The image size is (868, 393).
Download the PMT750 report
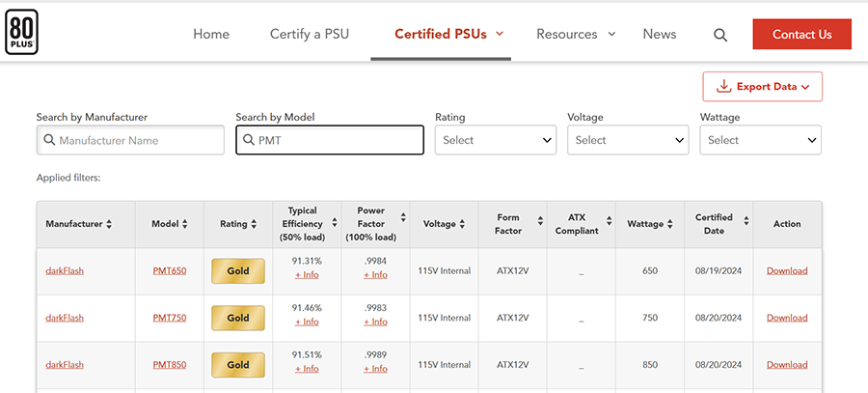tap(787, 319)
